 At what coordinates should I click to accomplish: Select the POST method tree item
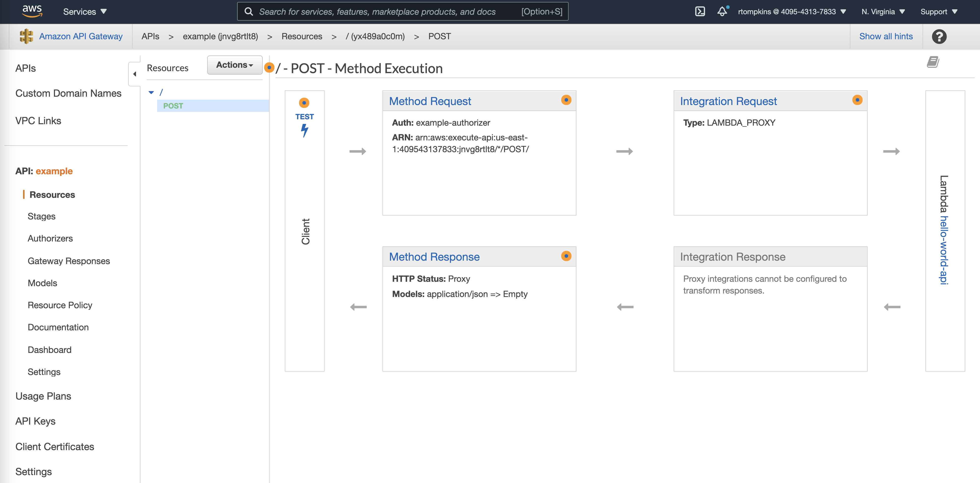pos(173,106)
